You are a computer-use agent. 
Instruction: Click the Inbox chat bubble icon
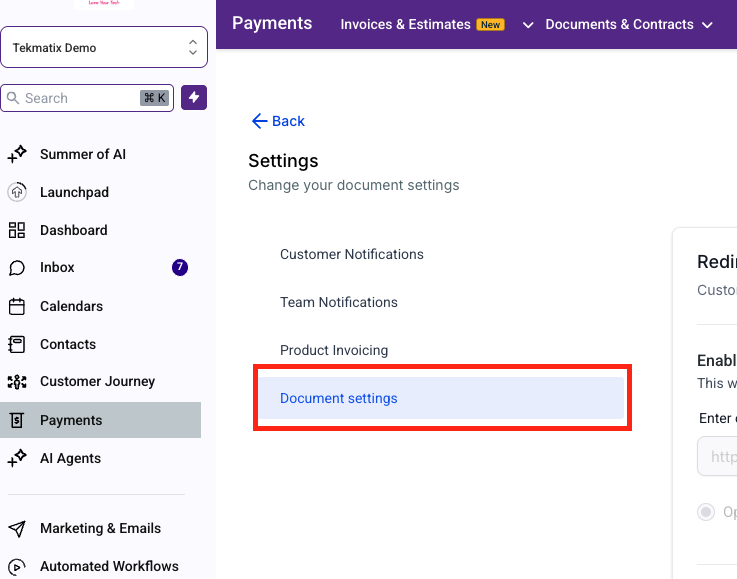point(17,268)
